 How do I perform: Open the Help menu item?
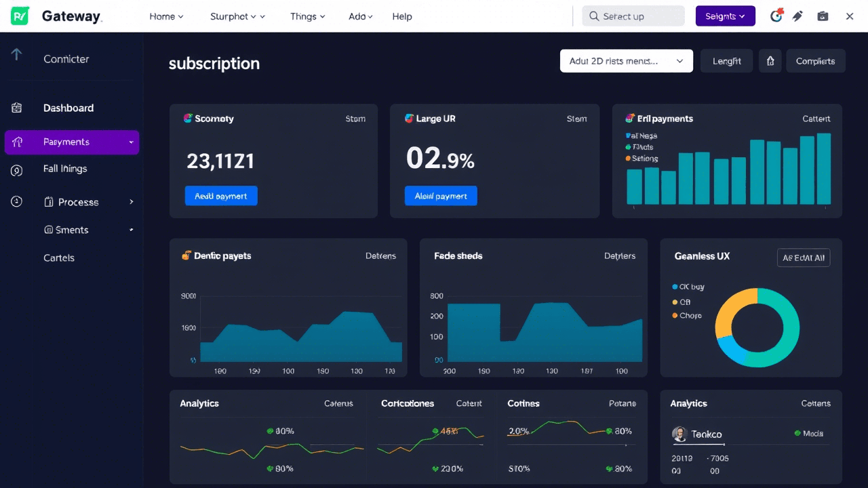(402, 16)
